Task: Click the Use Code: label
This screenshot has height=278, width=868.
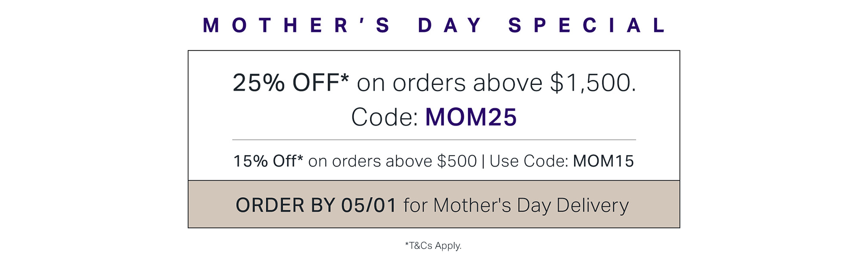Action: pos(529,161)
